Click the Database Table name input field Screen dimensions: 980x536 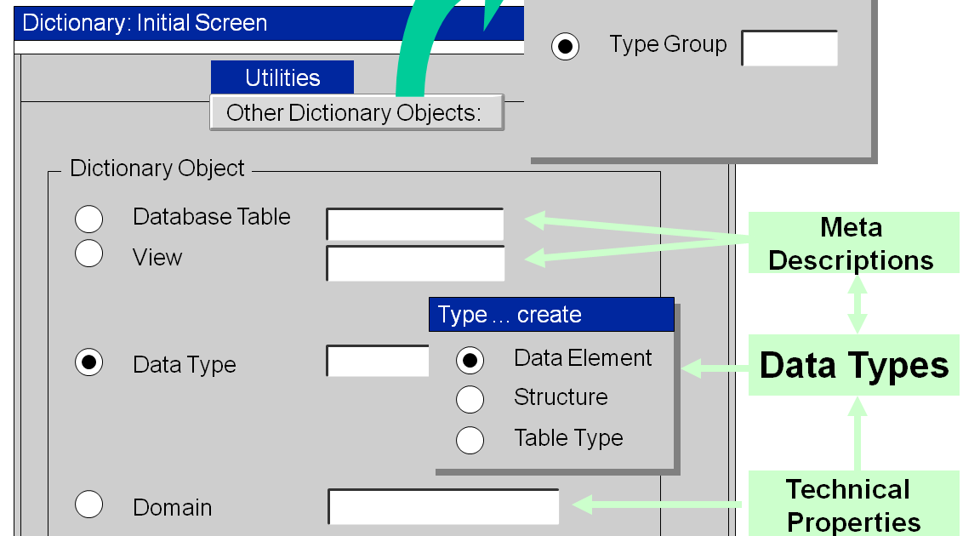click(414, 223)
